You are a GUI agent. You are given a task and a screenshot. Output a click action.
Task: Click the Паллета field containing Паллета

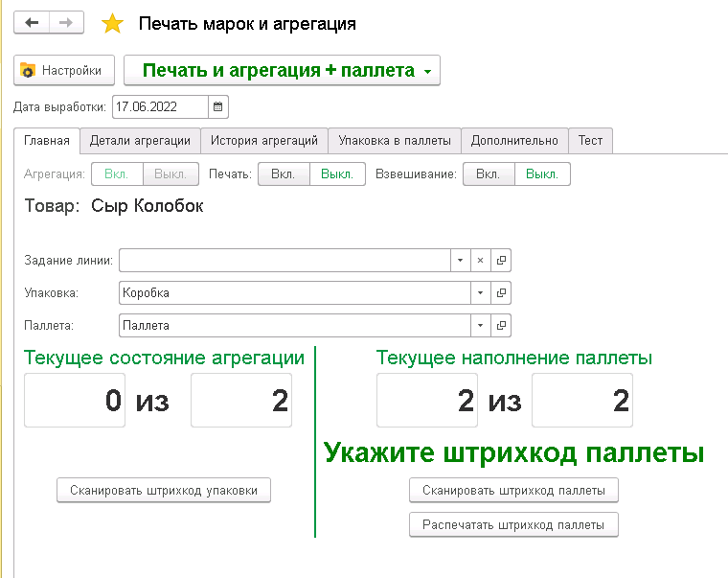295,325
